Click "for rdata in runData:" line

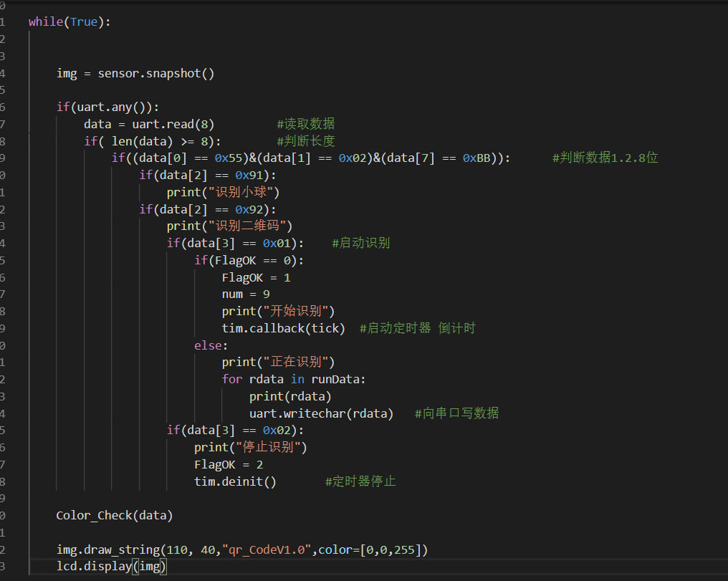tap(294, 380)
